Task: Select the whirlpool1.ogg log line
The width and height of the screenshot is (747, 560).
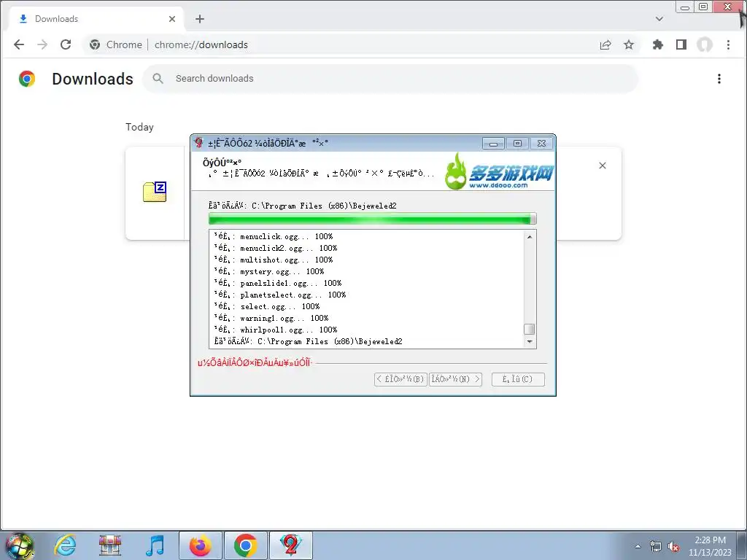Action: click(x=275, y=330)
